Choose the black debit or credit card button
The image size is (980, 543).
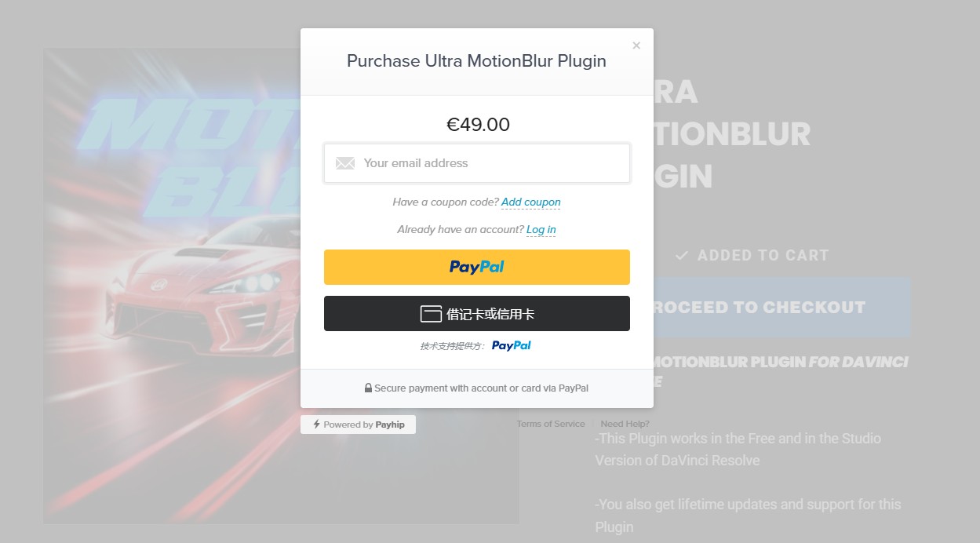click(476, 314)
